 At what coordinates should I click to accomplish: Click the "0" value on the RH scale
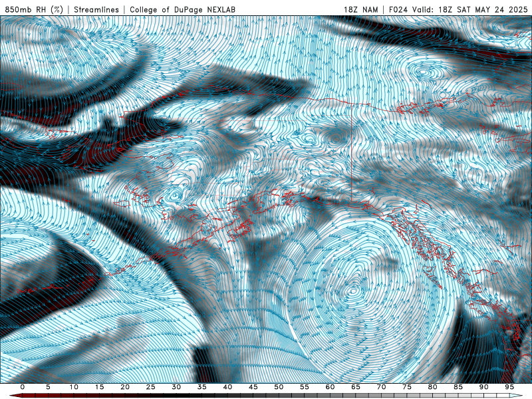click(x=23, y=387)
